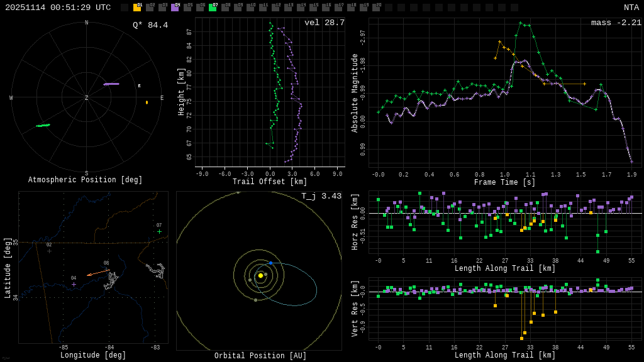
Task: Toggle the green station 07 indicator
Action: coord(213,8)
